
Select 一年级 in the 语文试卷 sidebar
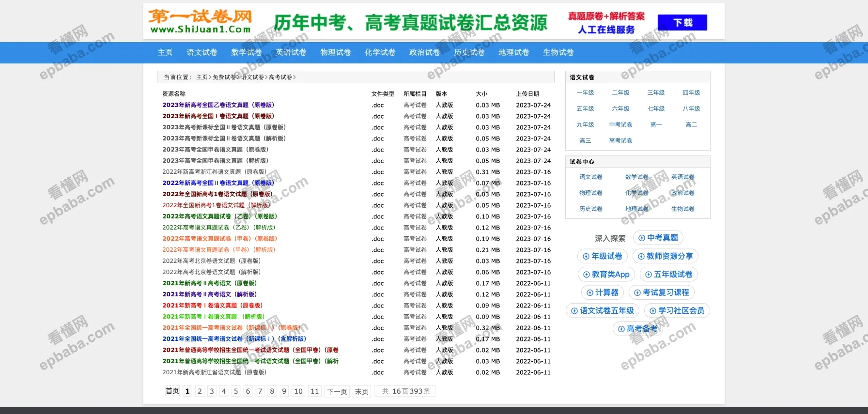pyautogui.click(x=585, y=92)
